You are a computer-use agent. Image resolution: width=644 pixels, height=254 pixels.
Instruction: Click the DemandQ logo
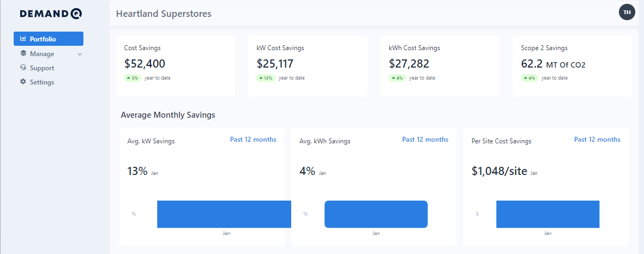click(x=51, y=14)
